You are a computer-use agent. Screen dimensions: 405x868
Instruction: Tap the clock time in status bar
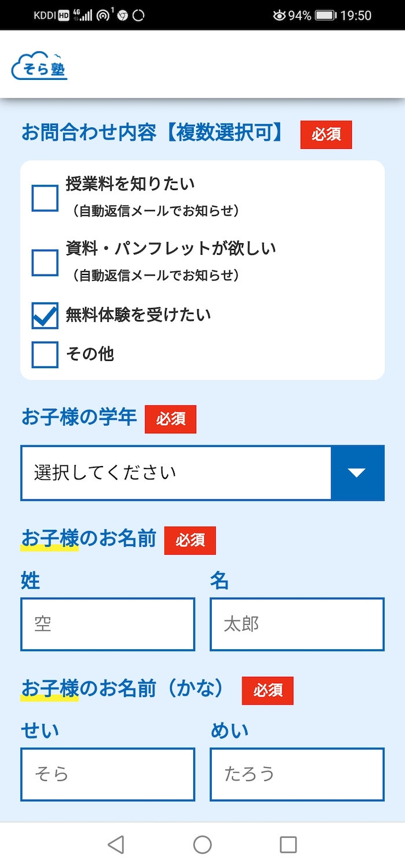point(355,16)
